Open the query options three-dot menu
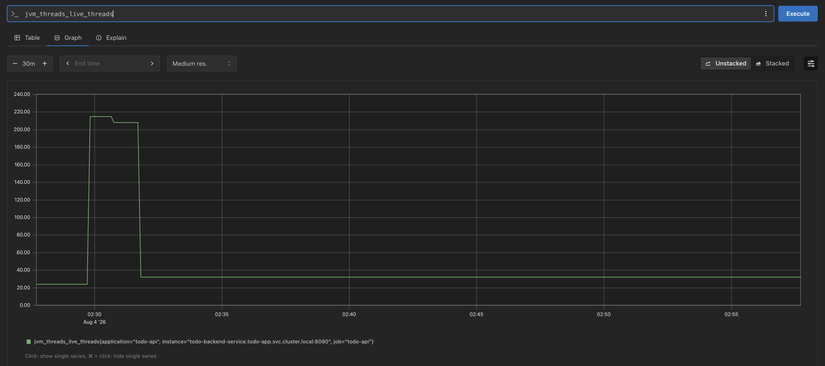This screenshot has width=825, height=366. tap(766, 14)
